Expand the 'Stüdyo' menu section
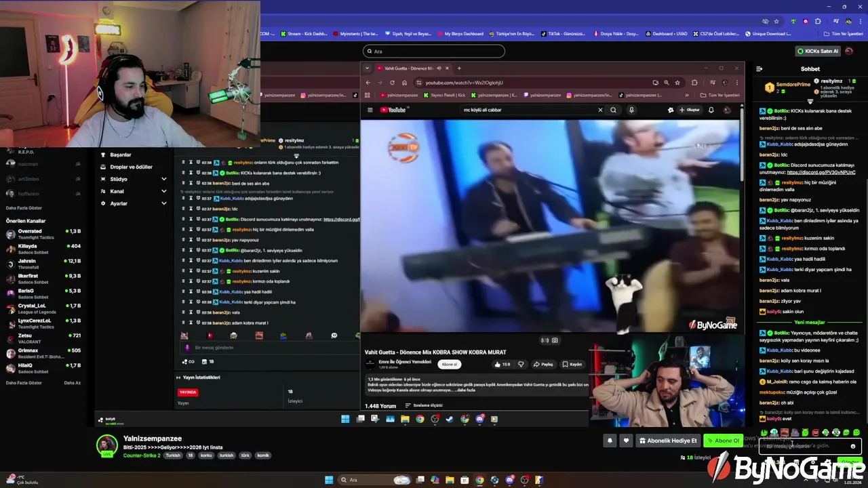 tap(134, 179)
